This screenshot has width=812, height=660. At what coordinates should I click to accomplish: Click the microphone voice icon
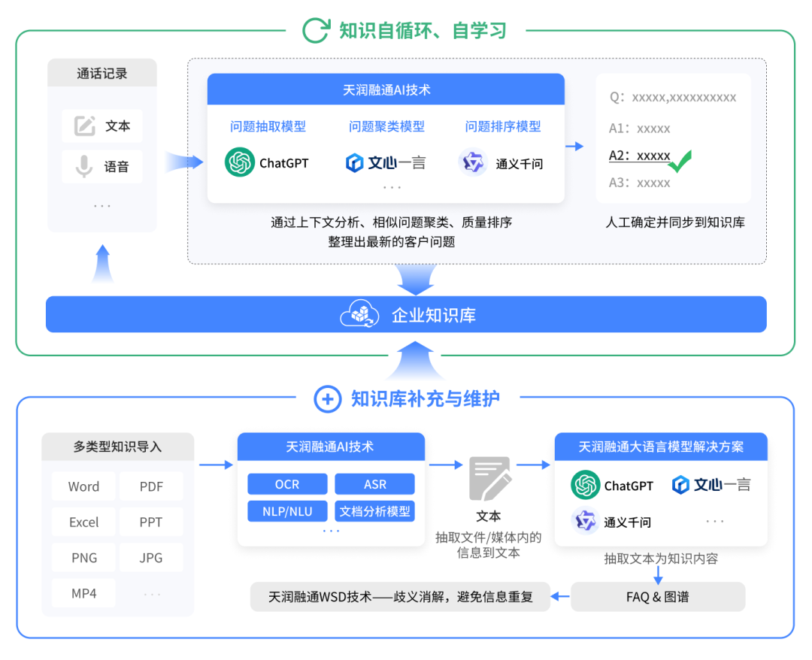point(84,166)
